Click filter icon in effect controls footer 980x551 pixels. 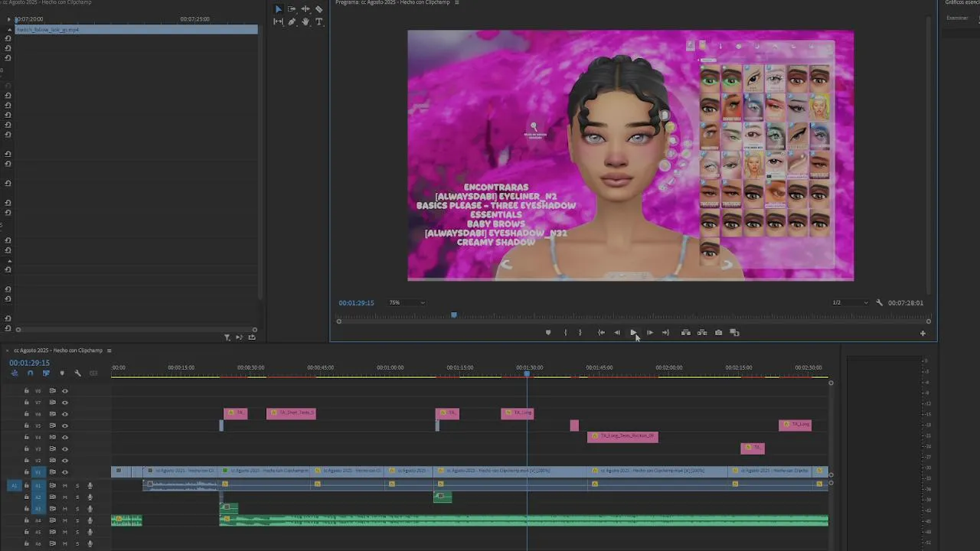click(227, 337)
